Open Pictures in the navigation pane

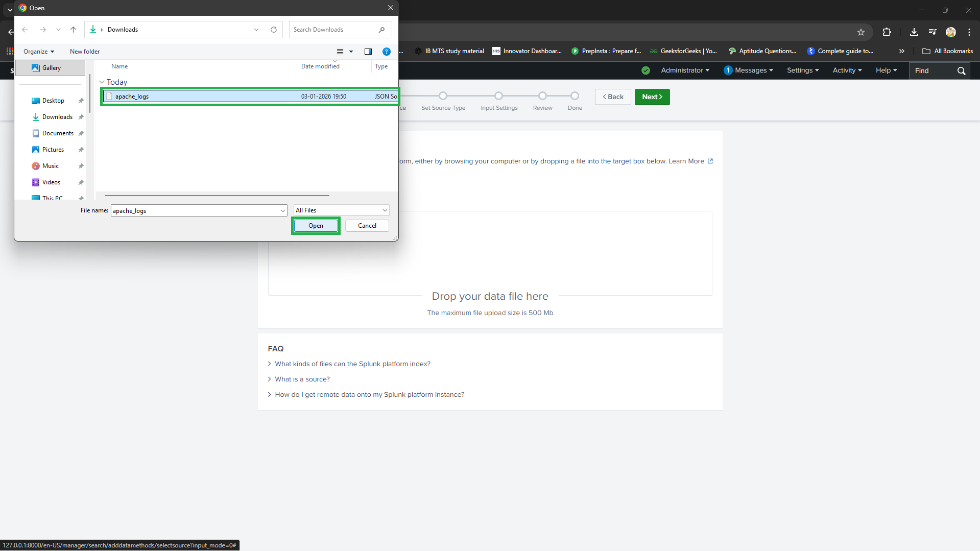53,150
